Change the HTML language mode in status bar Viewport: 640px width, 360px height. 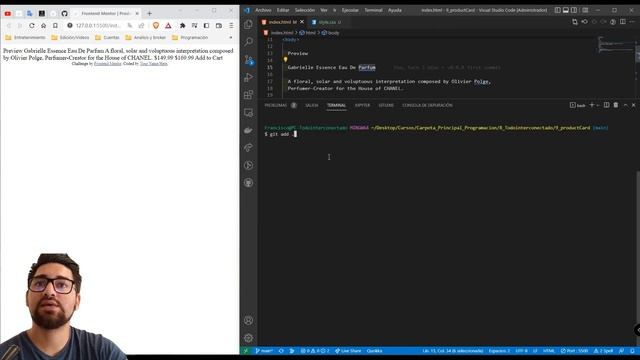click(x=549, y=351)
